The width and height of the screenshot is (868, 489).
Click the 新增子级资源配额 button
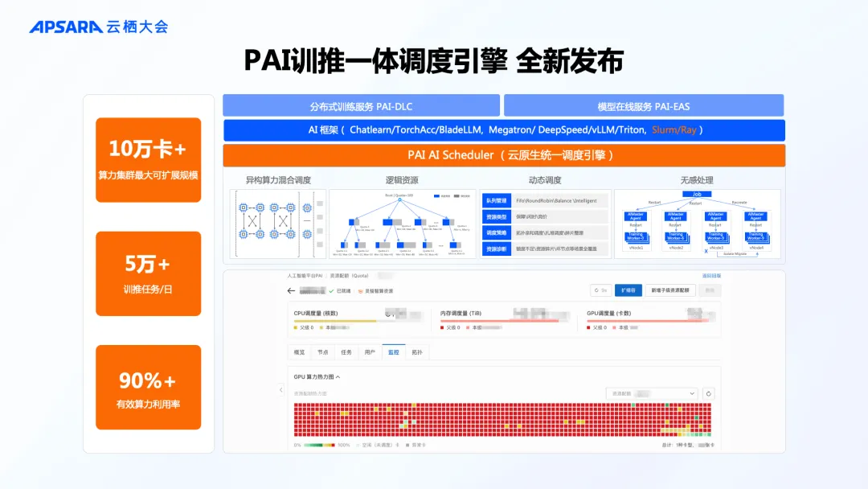pos(670,290)
